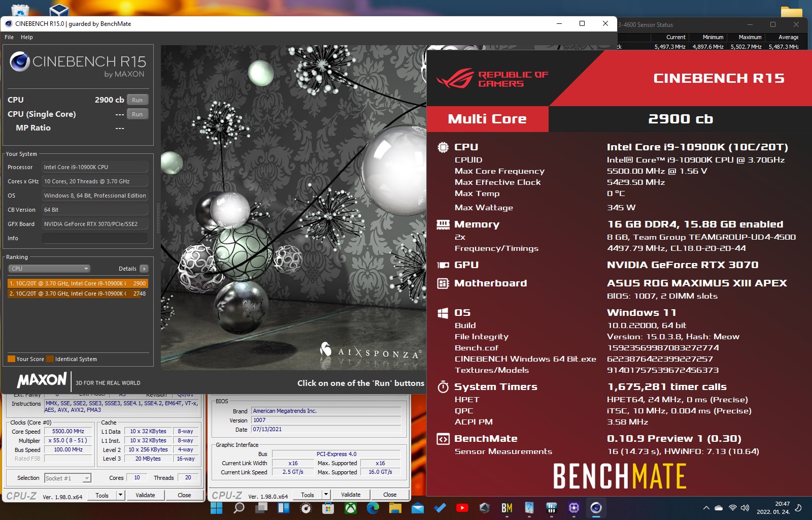Image resolution: width=812 pixels, height=520 pixels.
Task: Open Help menu in Cinebench
Action: tap(27, 37)
